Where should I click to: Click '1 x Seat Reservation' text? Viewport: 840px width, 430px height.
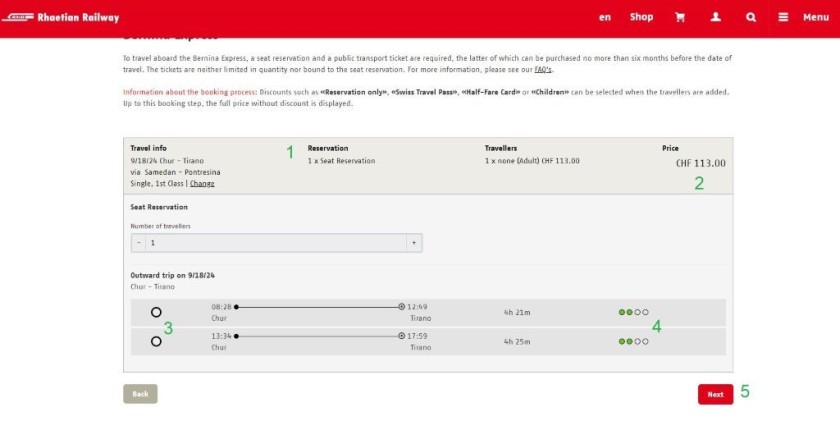click(x=341, y=161)
